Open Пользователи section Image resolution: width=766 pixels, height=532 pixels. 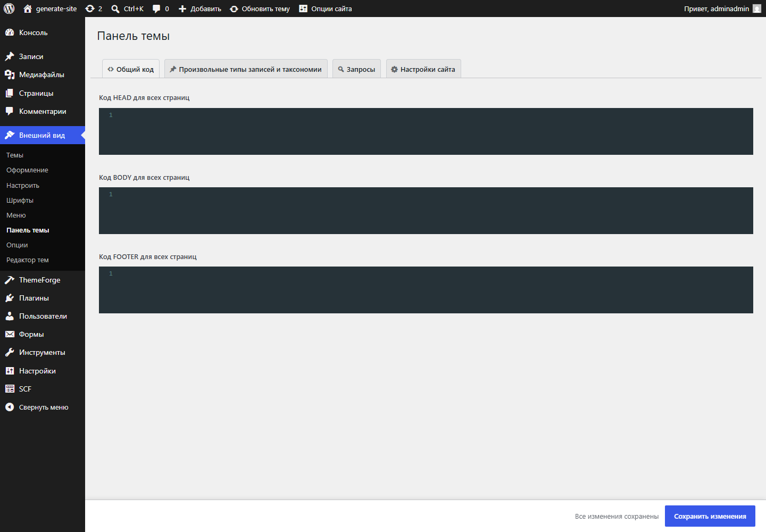(x=43, y=316)
